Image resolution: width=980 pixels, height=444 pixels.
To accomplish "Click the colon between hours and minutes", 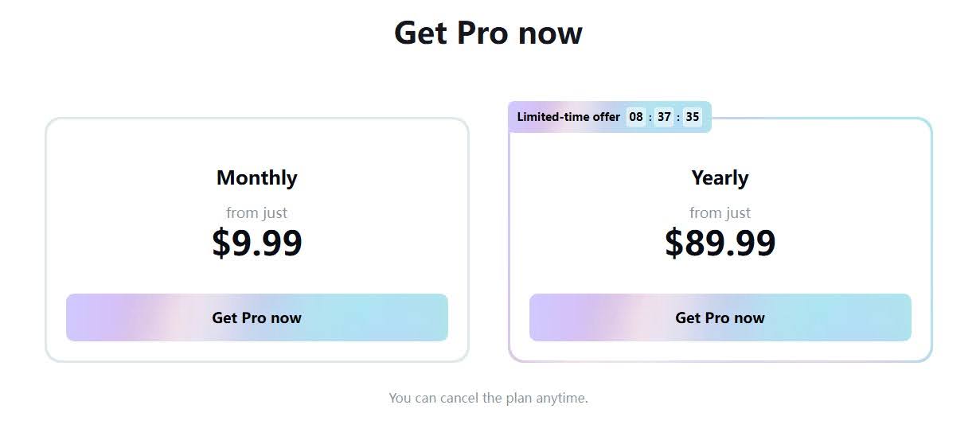I will [650, 117].
